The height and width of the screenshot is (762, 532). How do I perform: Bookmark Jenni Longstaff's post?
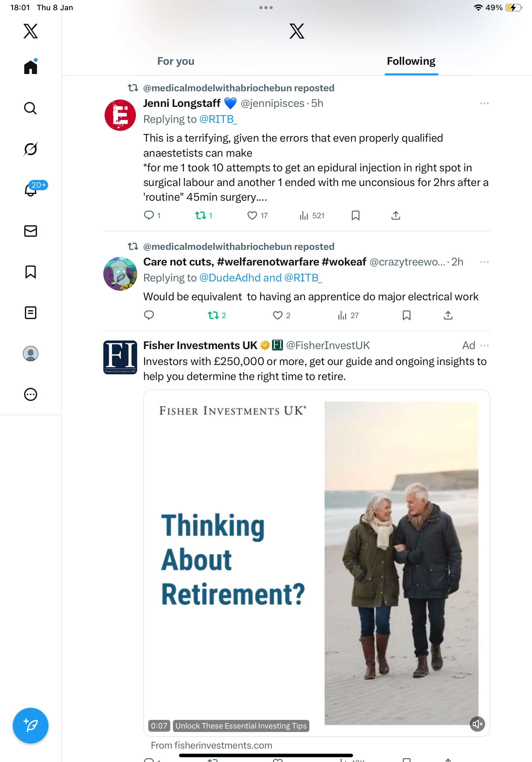(x=355, y=216)
